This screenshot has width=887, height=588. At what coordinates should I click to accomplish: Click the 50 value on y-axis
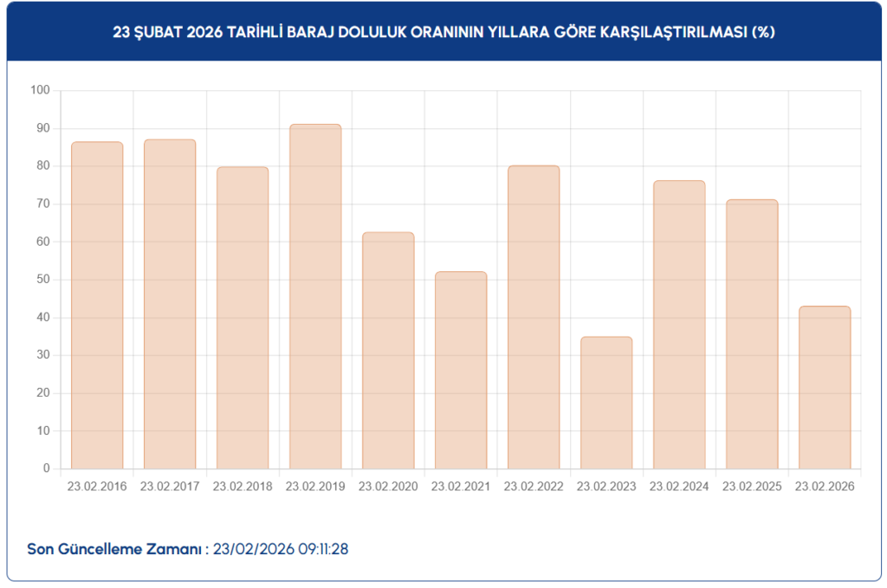click(x=43, y=280)
